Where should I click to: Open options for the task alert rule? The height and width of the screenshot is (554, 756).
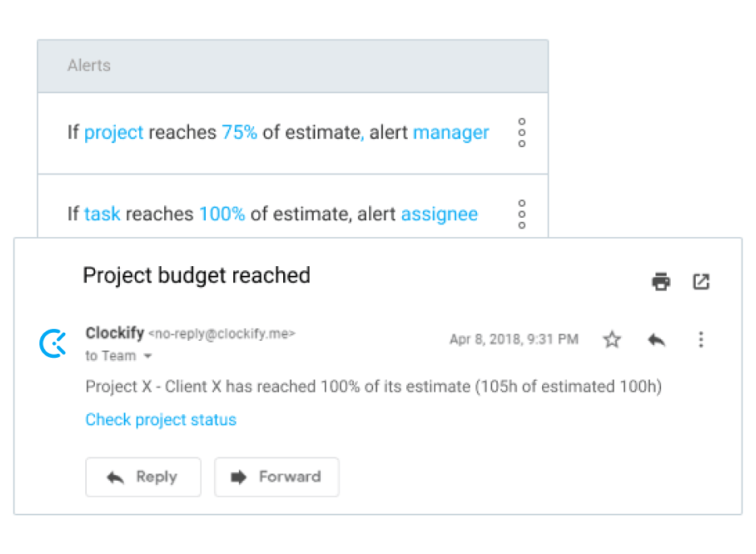click(x=522, y=214)
